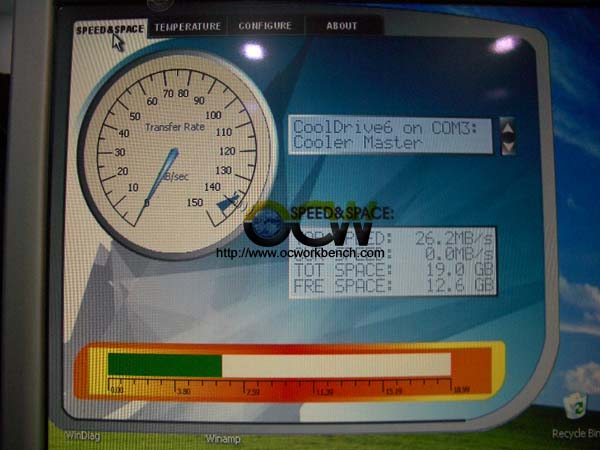Click the 'SPEED&SPACE:' heading above the stats
Image resolution: width=600 pixels, height=450 pixels.
[x=342, y=214]
